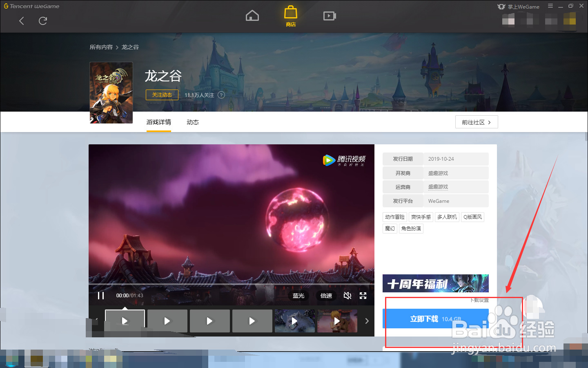Open 下载设置 download settings
Screen dimensions: 588x368
point(479,300)
